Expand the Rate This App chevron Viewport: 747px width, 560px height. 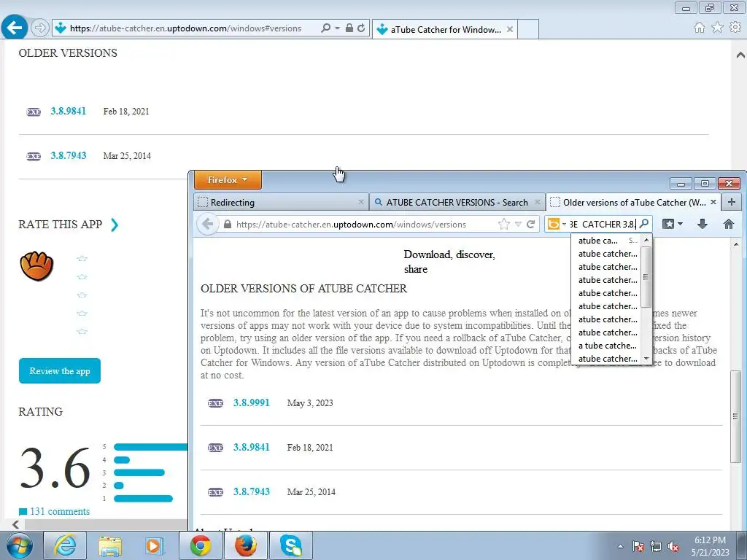click(115, 225)
